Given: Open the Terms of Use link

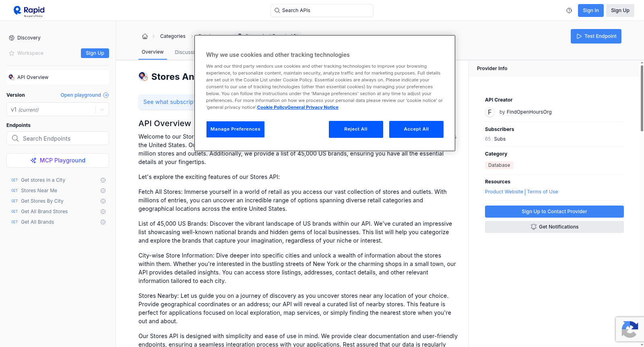Looking at the screenshot, I should 543,192.
